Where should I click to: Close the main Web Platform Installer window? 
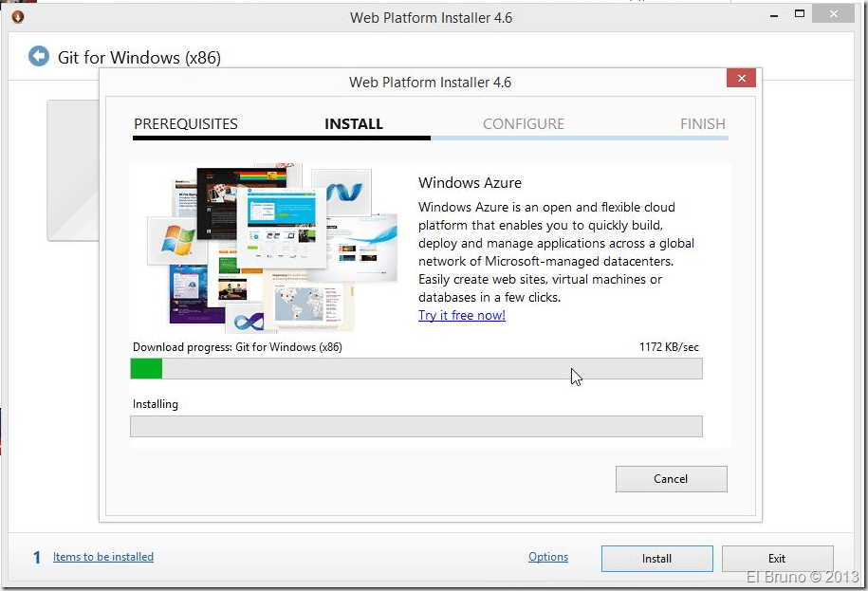835,15
